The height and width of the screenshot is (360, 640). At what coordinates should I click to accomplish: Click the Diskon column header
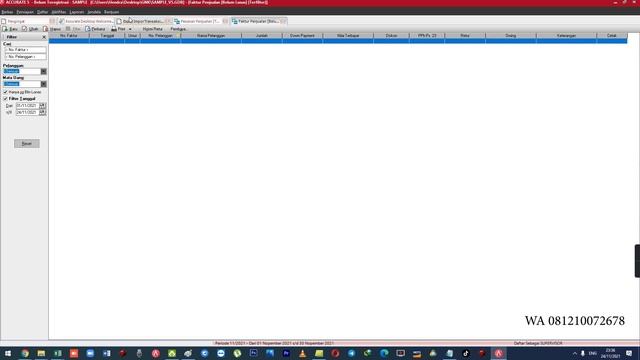point(391,36)
